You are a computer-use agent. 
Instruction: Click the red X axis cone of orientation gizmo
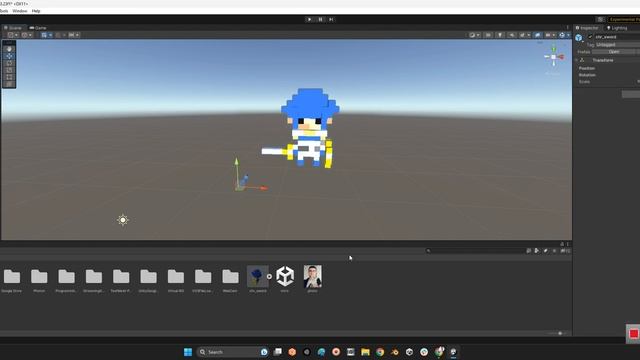click(561, 57)
